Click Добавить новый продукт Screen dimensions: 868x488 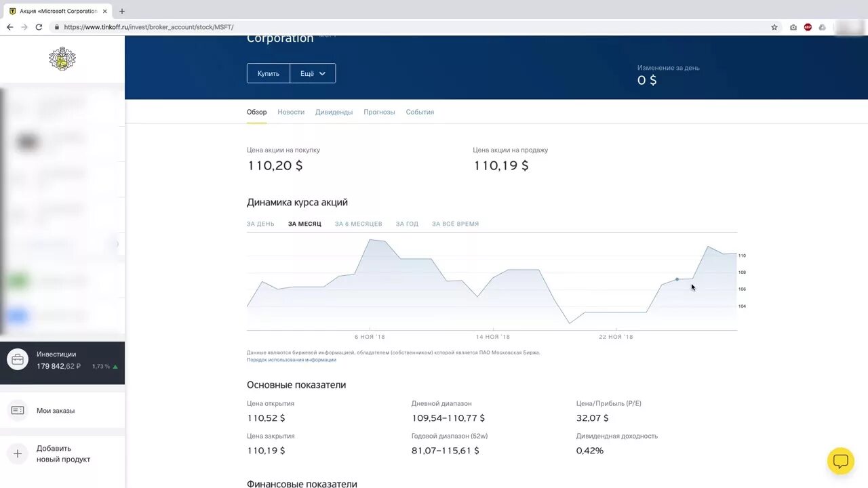tap(62, 454)
